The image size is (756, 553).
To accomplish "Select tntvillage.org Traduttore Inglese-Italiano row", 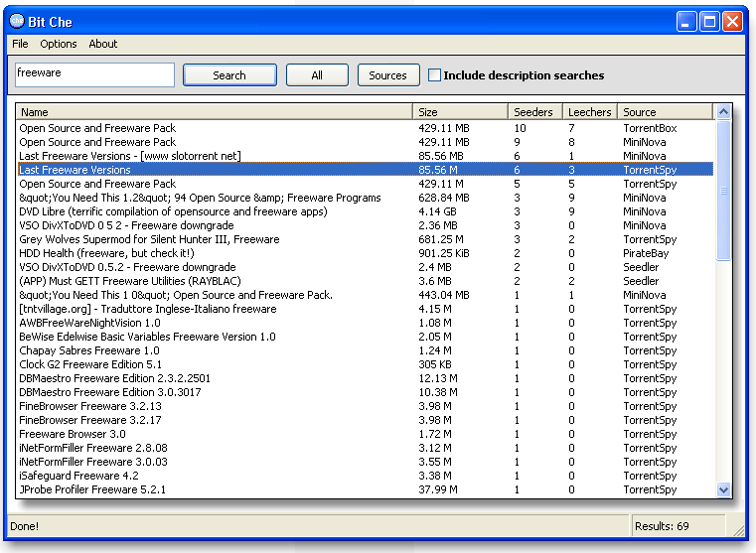I will coord(365,309).
